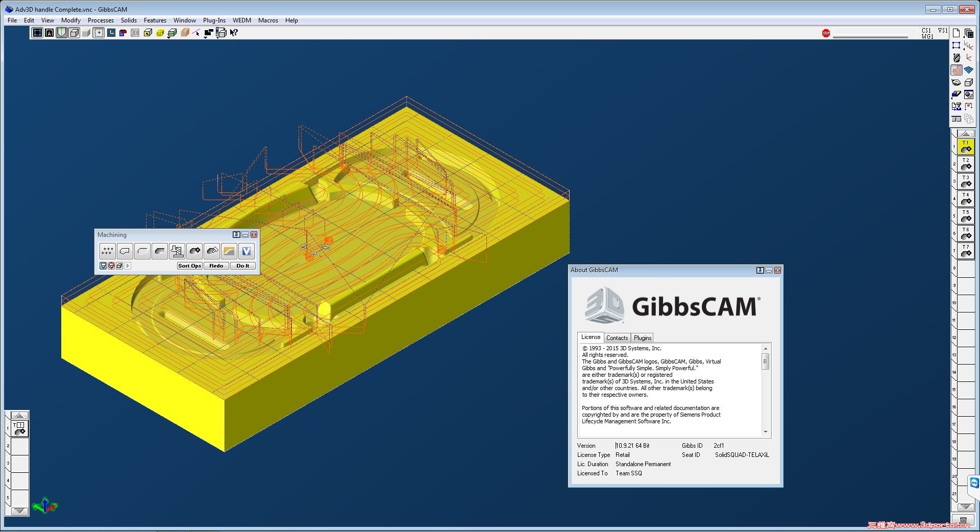Click the blue V button in Machining palette
980x532 pixels.
tap(247, 251)
